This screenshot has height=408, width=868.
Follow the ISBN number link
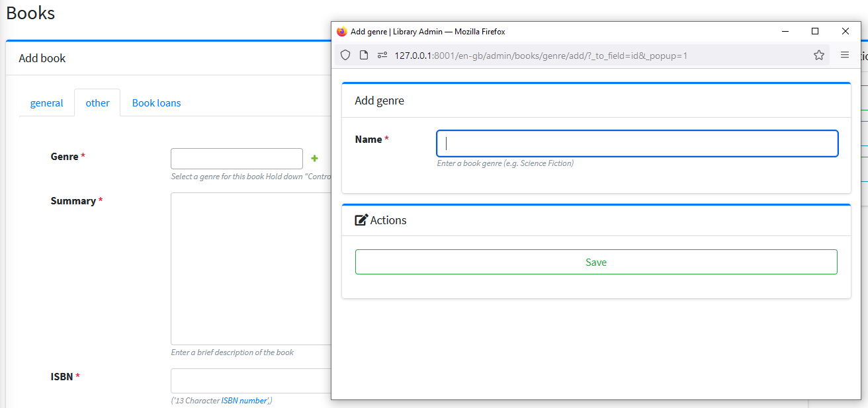244,401
